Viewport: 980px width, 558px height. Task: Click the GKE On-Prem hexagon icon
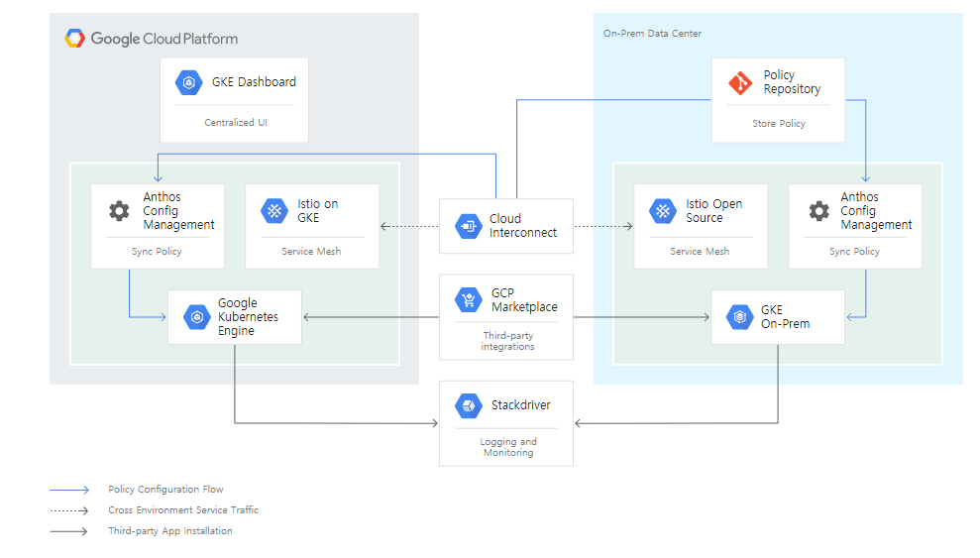[740, 317]
